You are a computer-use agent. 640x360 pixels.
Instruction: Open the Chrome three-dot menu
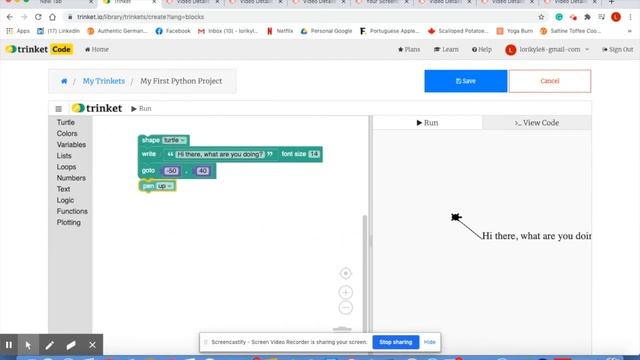click(631, 17)
